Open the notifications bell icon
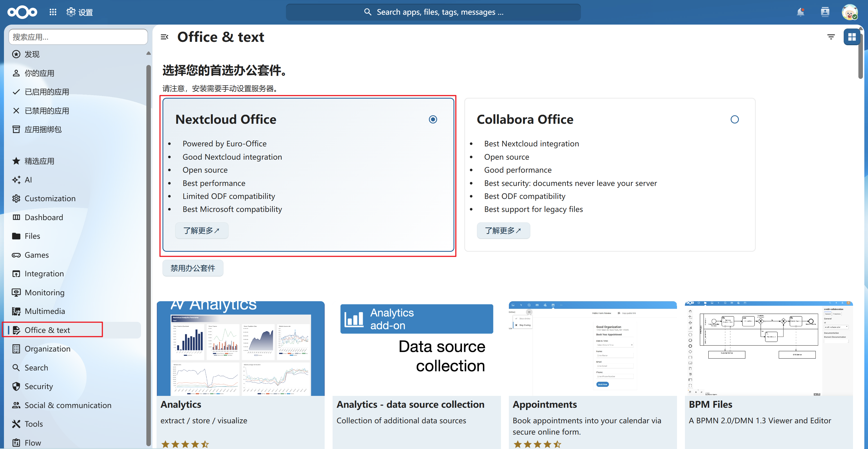 click(800, 12)
